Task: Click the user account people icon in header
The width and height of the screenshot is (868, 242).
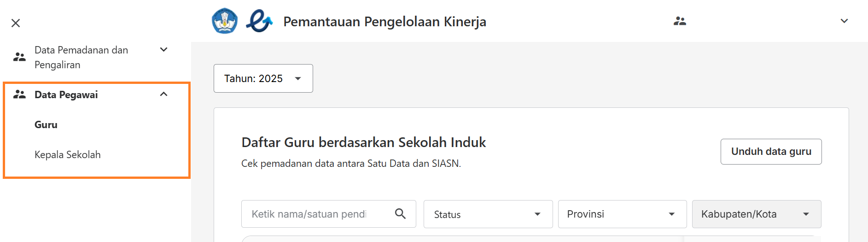Action: (680, 21)
